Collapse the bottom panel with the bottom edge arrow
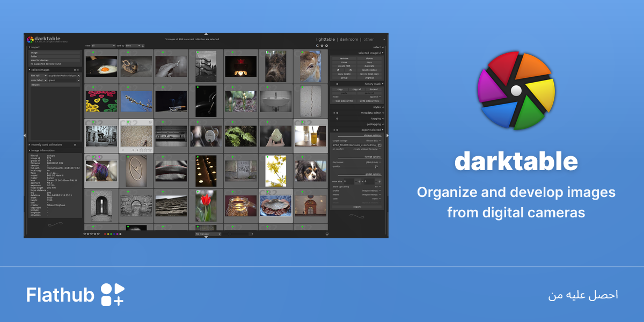Screen dimensions: 644x322 coord(206,237)
